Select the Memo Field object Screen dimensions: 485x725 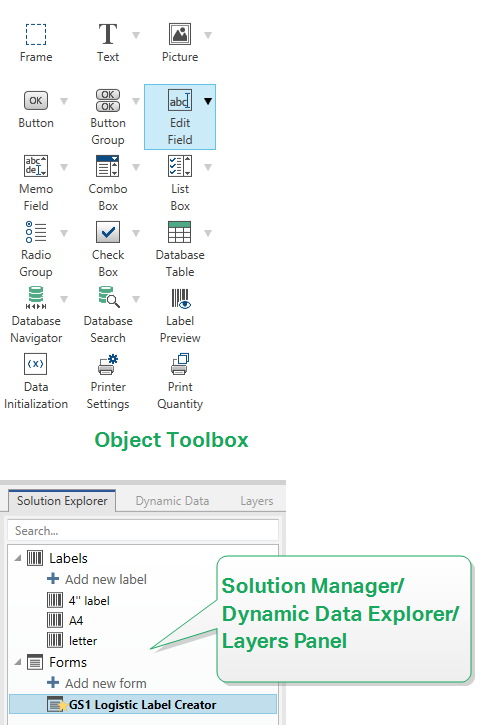[36, 184]
